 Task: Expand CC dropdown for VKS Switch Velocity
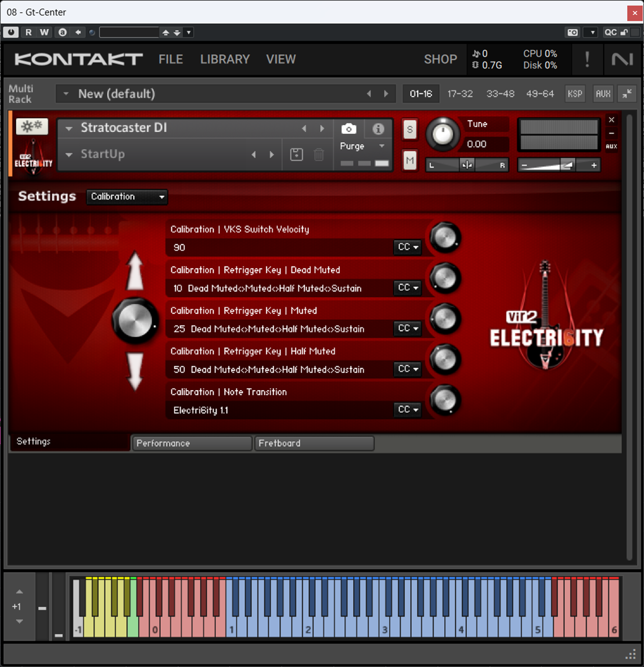click(408, 247)
